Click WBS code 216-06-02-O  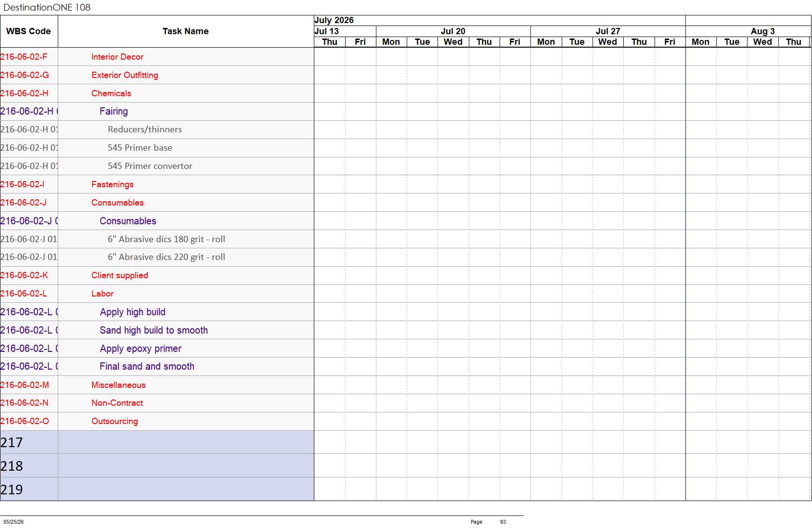(25, 421)
